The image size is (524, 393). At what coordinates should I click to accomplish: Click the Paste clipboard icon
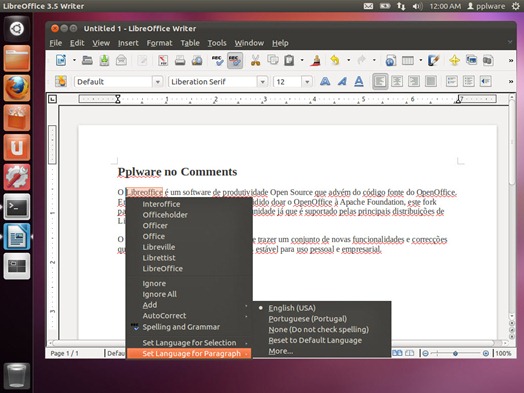point(289,60)
